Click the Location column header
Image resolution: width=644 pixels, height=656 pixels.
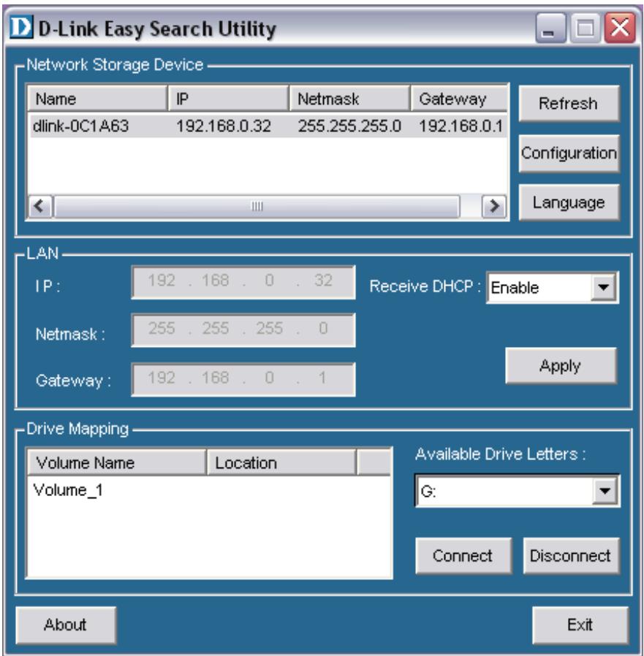click(282, 462)
